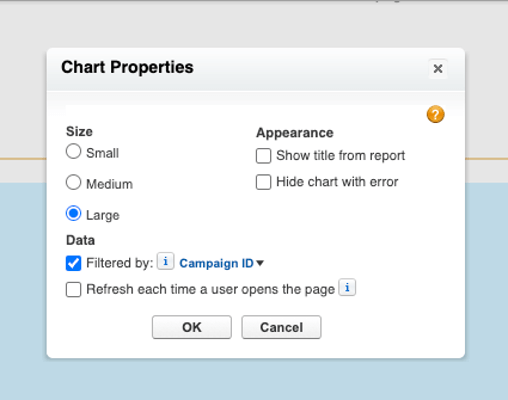The height and width of the screenshot is (400, 508).
Task: Click the info icon after Refresh option
Action: click(347, 287)
